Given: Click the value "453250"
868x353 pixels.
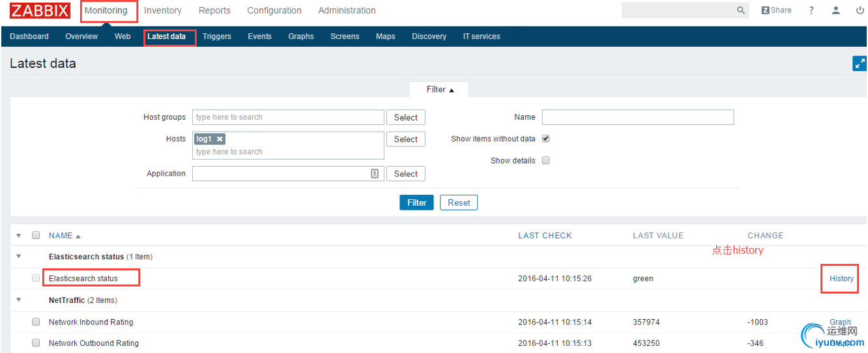Looking at the screenshot, I should coord(646,343).
